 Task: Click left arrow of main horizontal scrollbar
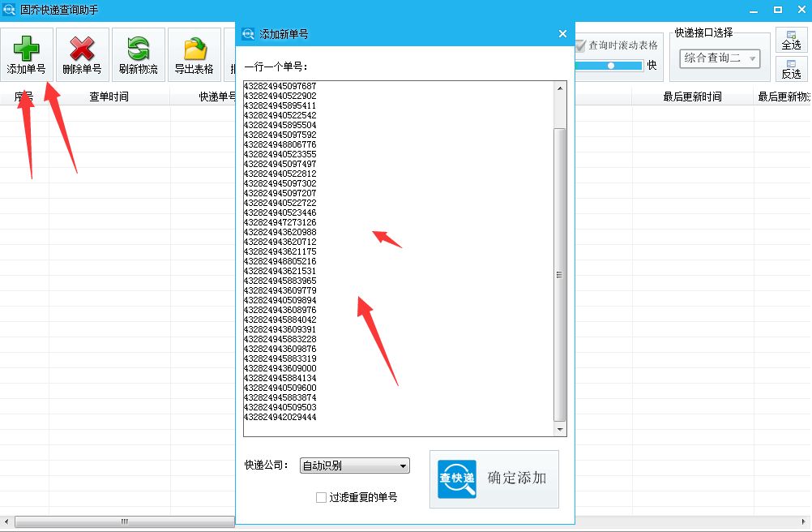coord(6,521)
